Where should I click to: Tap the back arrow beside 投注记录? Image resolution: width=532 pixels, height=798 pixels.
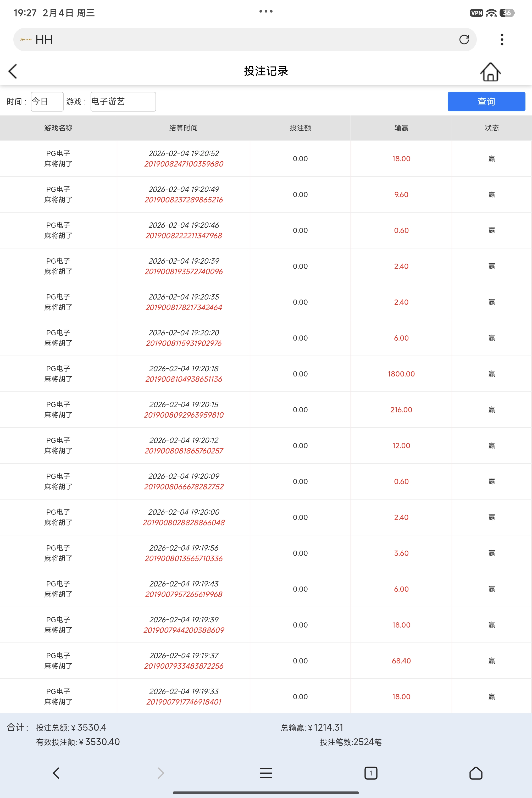[x=13, y=71]
